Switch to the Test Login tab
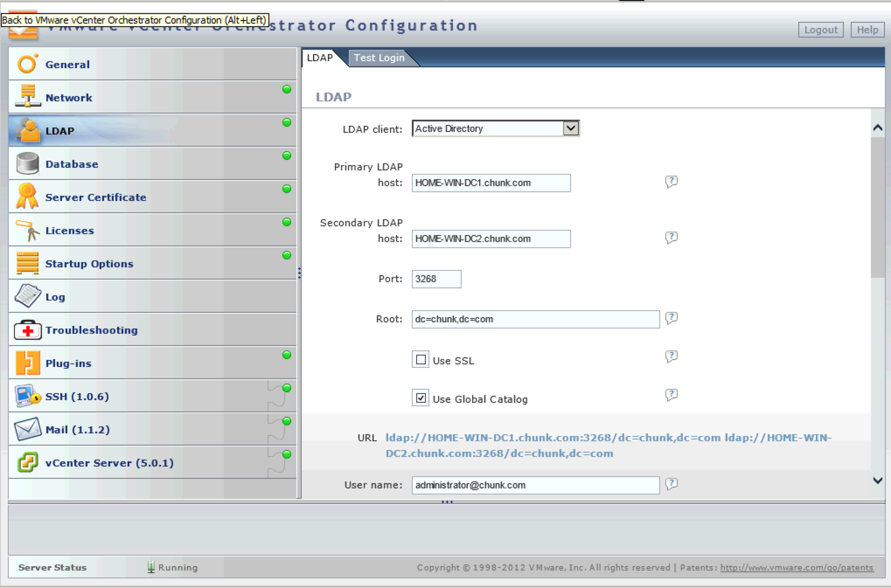Image resolution: width=891 pixels, height=588 pixels. coord(379,58)
